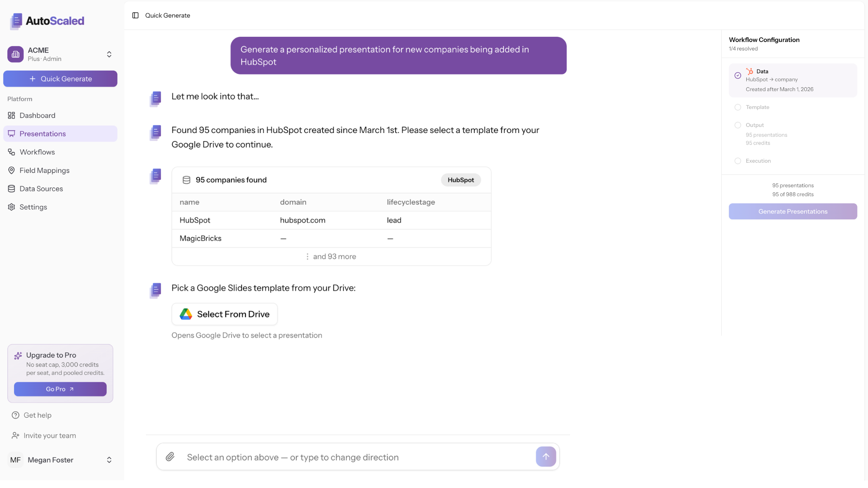The width and height of the screenshot is (868, 488).
Task: Click the Output step label
Action: [x=754, y=125]
